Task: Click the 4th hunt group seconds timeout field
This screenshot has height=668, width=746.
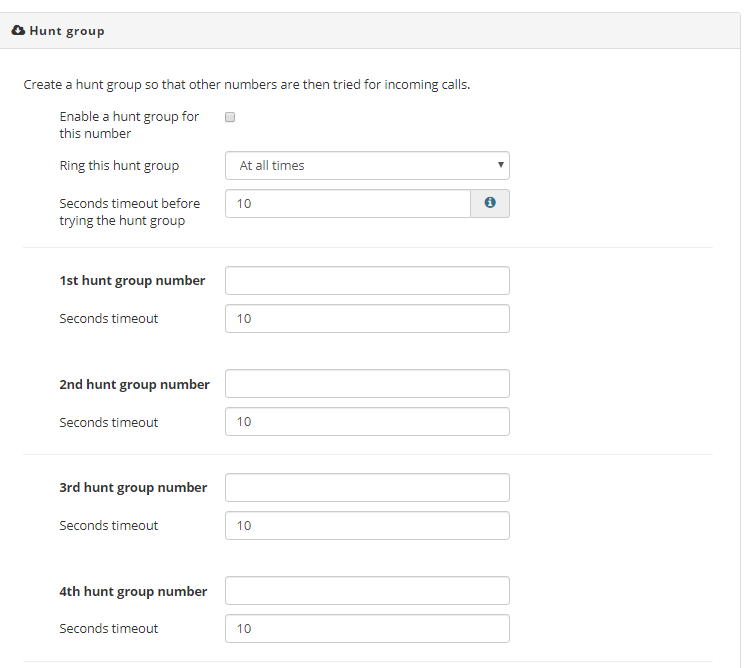Action: (x=367, y=629)
